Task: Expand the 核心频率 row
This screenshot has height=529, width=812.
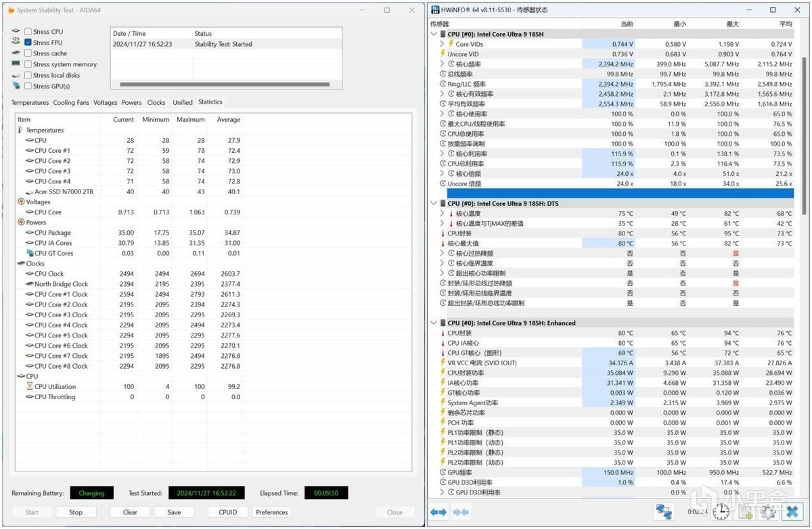Action: [443, 64]
